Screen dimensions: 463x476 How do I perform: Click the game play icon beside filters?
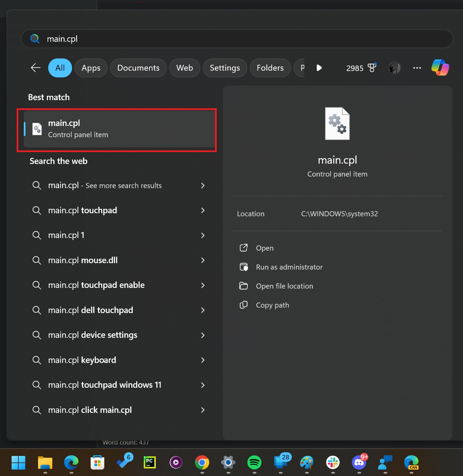click(x=319, y=68)
